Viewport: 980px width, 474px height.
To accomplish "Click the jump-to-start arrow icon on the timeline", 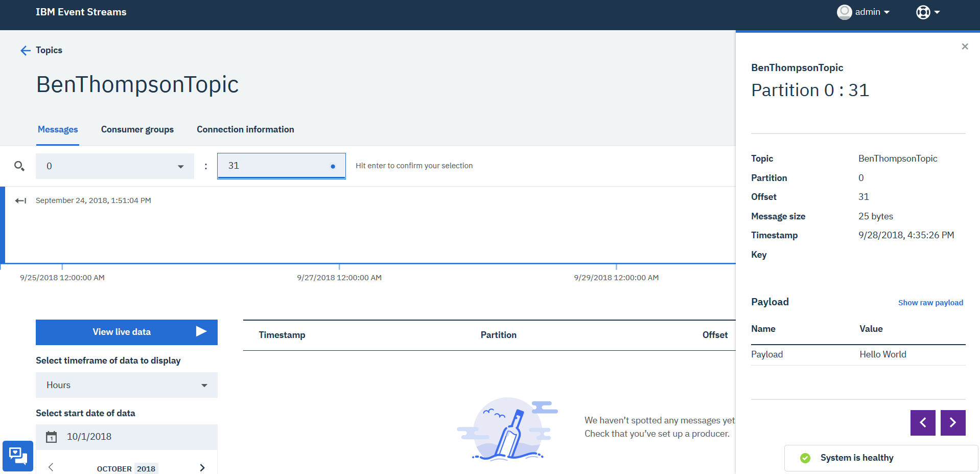I will (x=21, y=200).
